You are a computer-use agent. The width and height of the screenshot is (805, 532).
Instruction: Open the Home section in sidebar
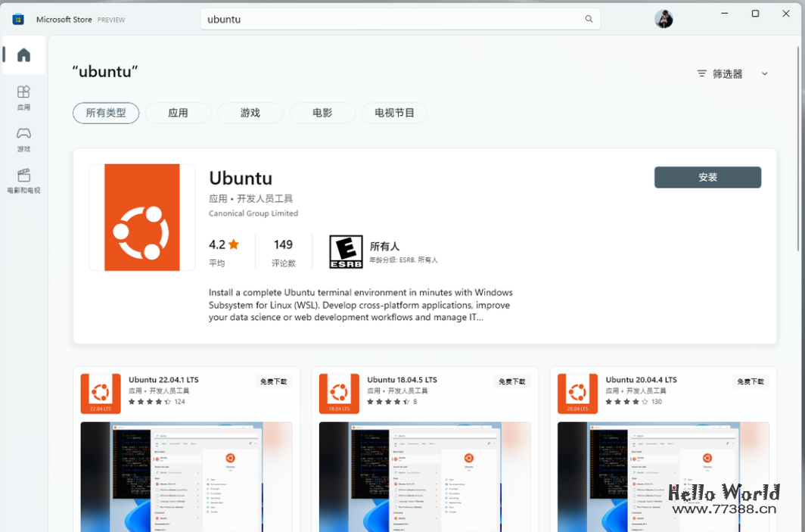coord(23,54)
